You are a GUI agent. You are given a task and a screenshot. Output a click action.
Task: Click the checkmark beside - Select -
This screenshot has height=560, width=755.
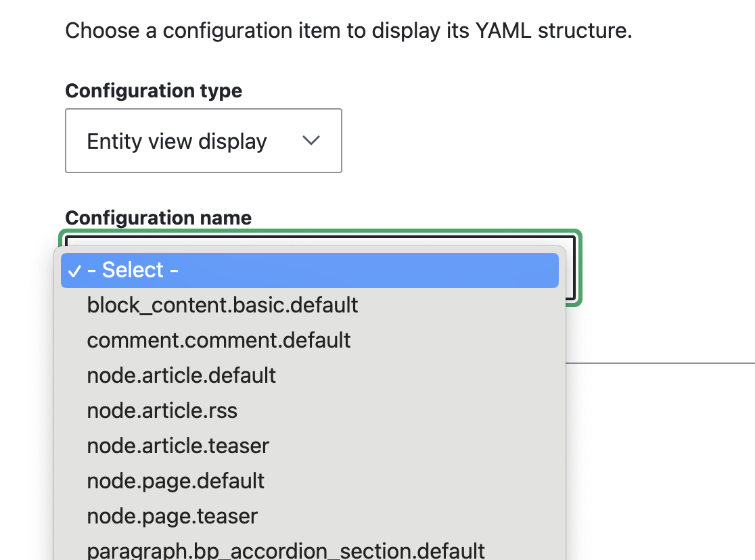coord(74,271)
